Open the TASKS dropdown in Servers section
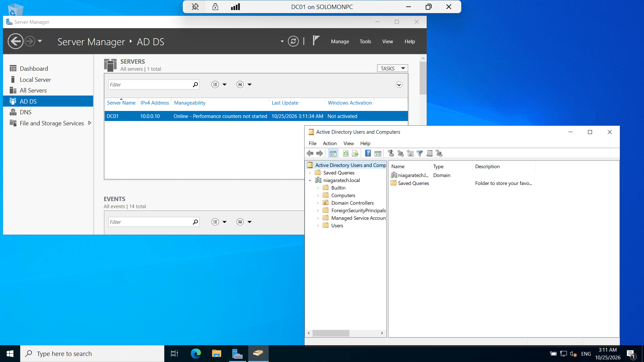Viewport: 644px width, 362px height. [x=392, y=68]
